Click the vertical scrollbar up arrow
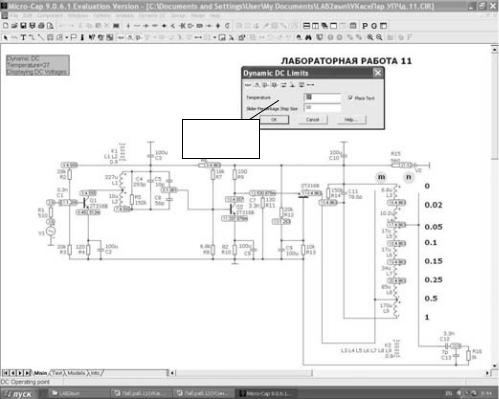 [494, 50]
